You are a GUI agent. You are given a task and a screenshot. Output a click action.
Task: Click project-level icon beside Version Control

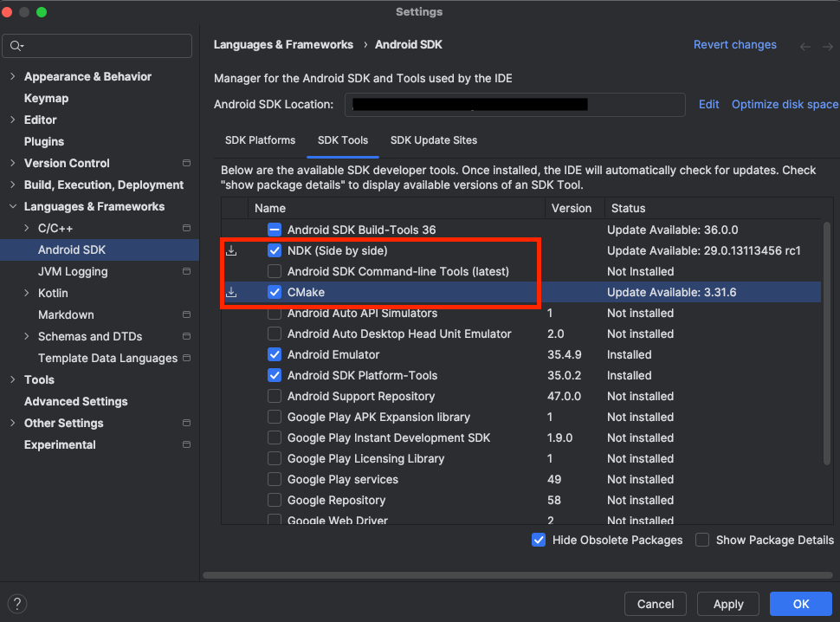click(186, 163)
